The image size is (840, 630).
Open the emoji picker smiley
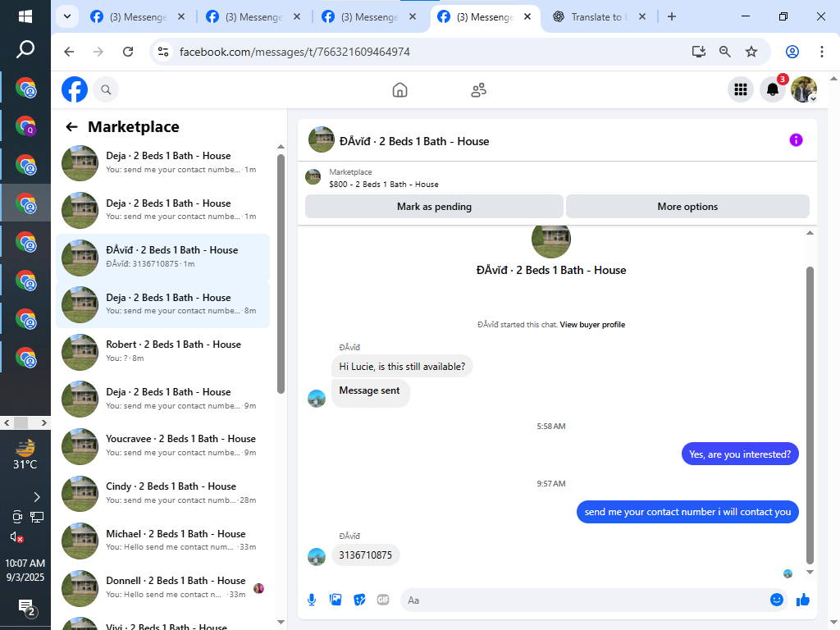pos(776,600)
